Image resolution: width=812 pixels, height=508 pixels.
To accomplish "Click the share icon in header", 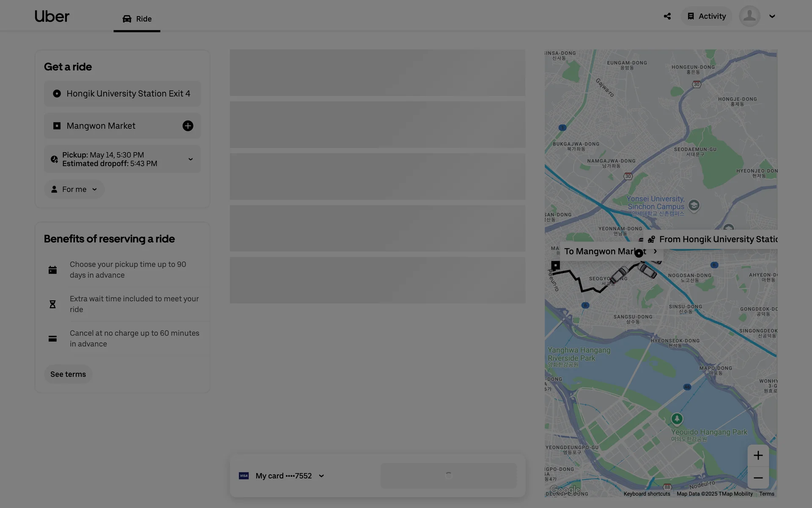I will click(x=667, y=17).
